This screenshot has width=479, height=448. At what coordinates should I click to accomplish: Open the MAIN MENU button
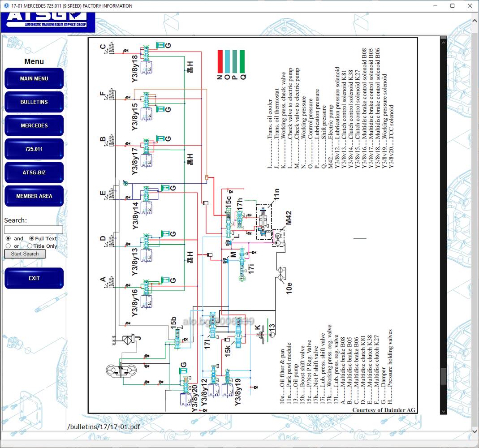click(34, 78)
